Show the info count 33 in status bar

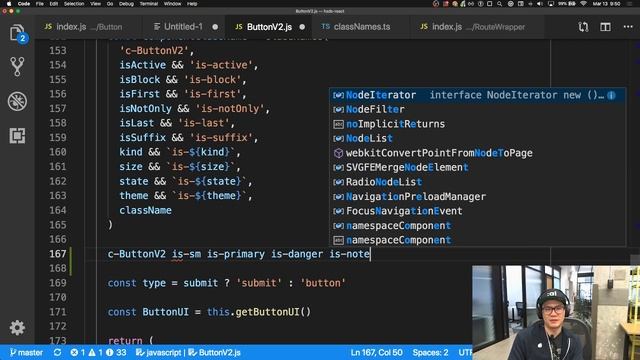(116, 352)
